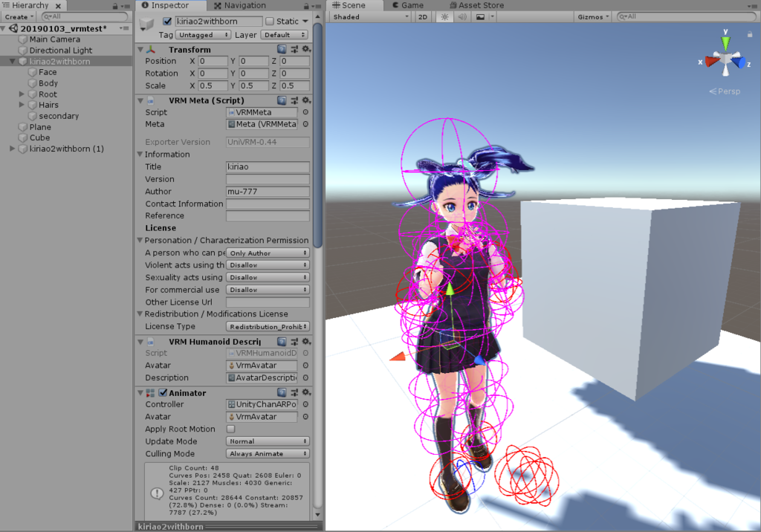Image resolution: width=761 pixels, height=532 pixels.
Task: Click the scene view lock icon
Action: pos(750,34)
